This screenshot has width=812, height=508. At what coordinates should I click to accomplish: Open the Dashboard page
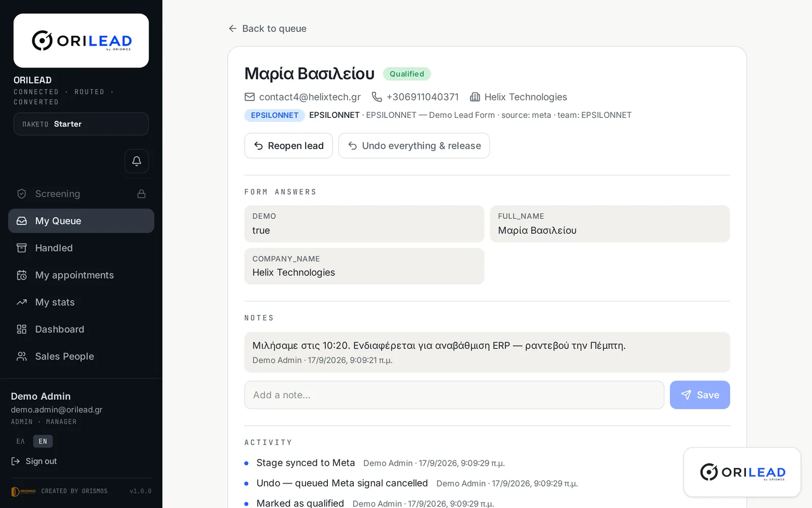pos(81,329)
